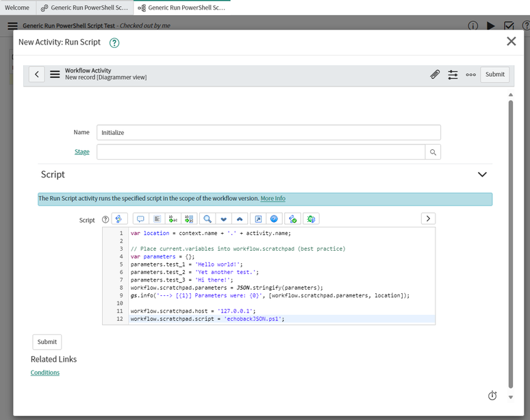Viewport: 530px width, 420px height.
Task: Open the attachments paperclip icon
Action: point(435,75)
